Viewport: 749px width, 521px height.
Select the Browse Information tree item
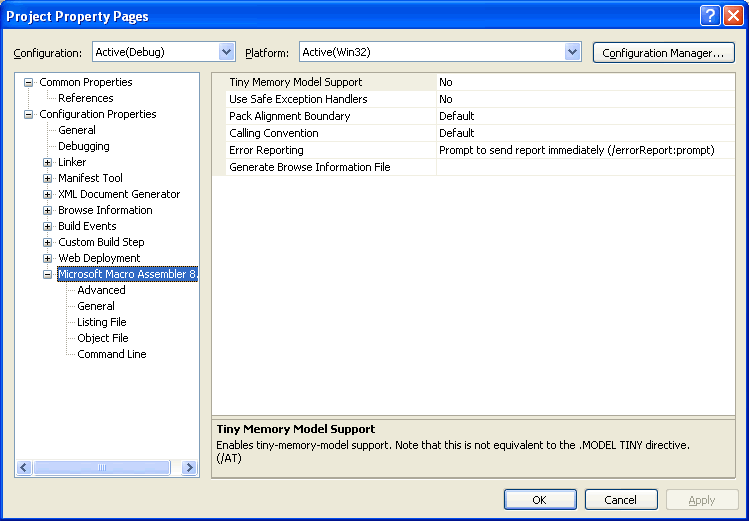(x=105, y=210)
